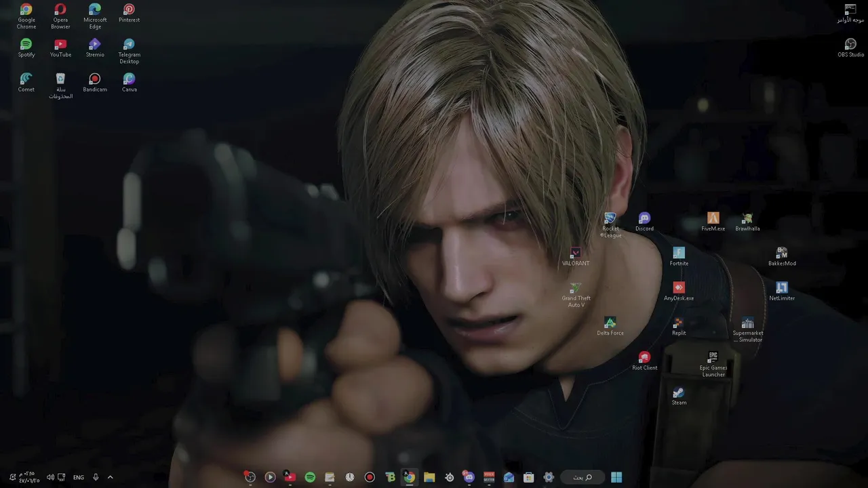Open Bandicam record icon in taskbar
The width and height of the screenshot is (868, 488).
pos(370,477)
